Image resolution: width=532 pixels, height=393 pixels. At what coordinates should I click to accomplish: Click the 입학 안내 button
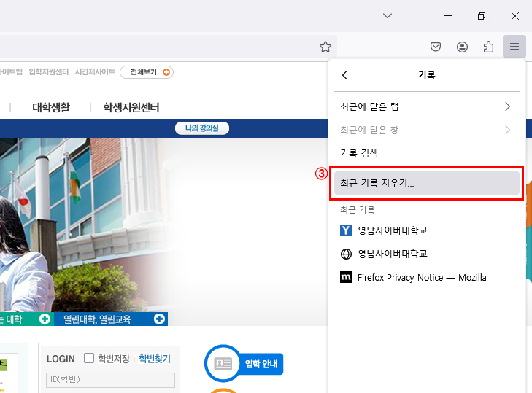(261, 364)
